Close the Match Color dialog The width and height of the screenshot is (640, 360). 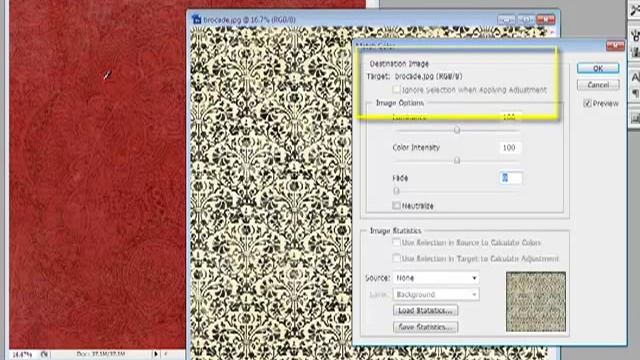pos(615,45)
